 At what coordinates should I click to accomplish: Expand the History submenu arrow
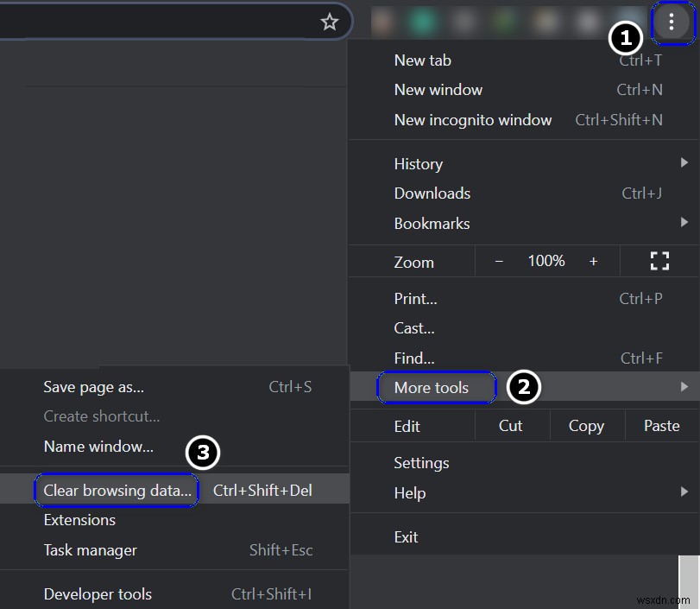(x=684, y=162)
